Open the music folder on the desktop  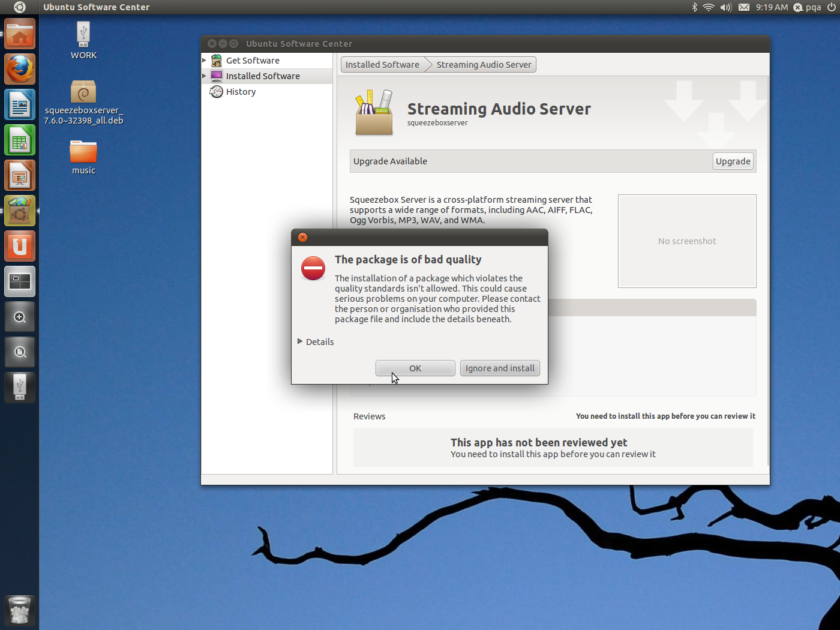coord(83,152)
